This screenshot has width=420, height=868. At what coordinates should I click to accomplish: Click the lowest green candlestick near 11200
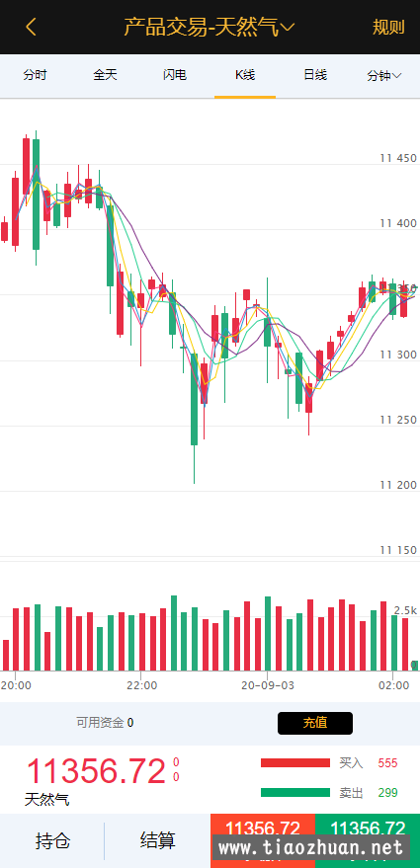point(194,399)
